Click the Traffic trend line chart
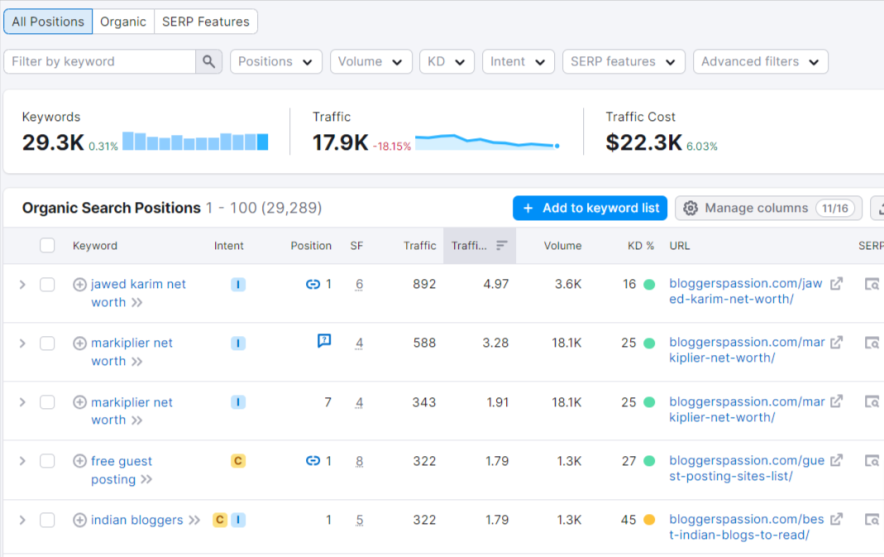Viewport: 884px width, 557px height. pos(487,142)
